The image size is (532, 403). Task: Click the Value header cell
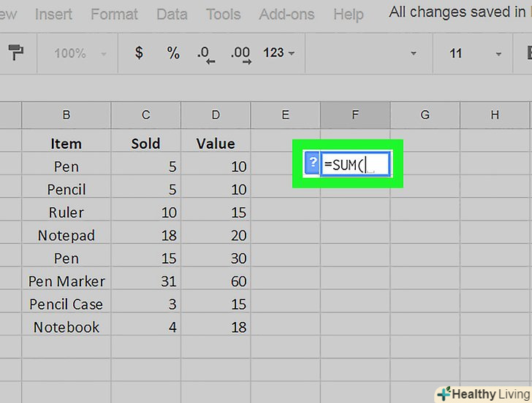216,143
